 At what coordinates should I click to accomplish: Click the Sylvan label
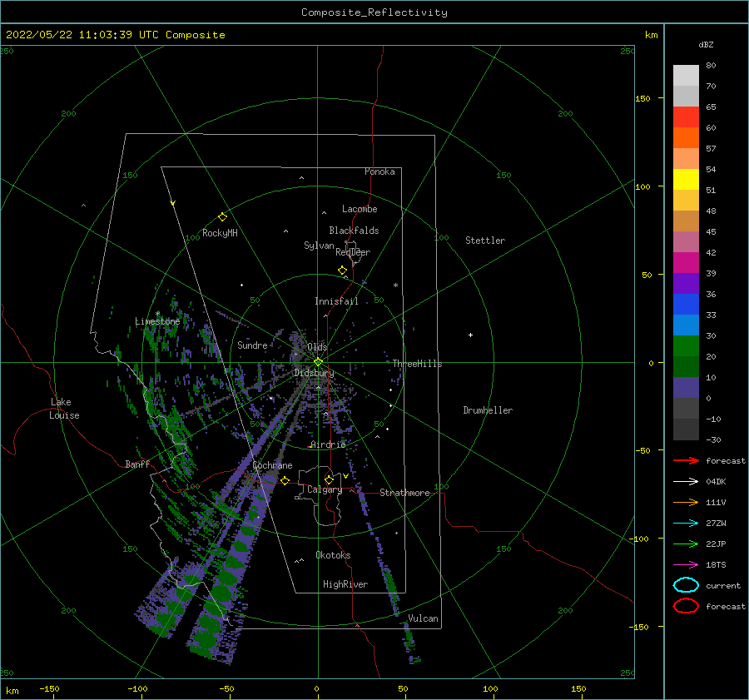click(319, 246)
